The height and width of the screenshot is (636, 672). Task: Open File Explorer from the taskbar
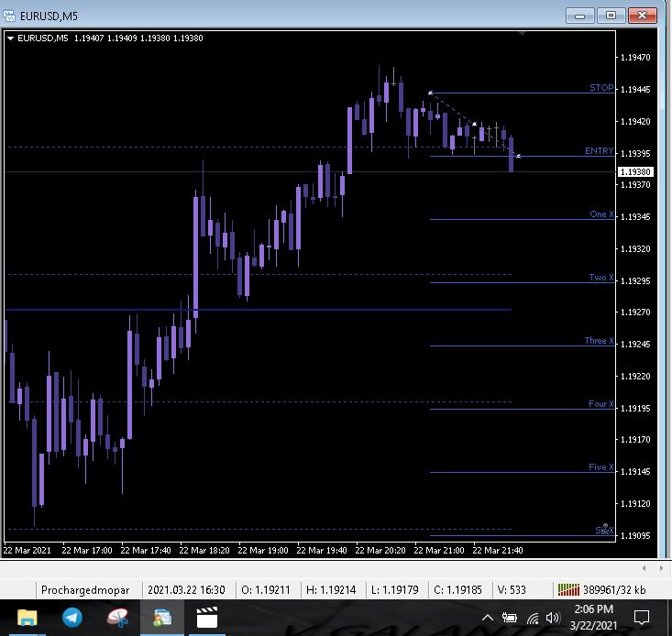coord(27,618)
